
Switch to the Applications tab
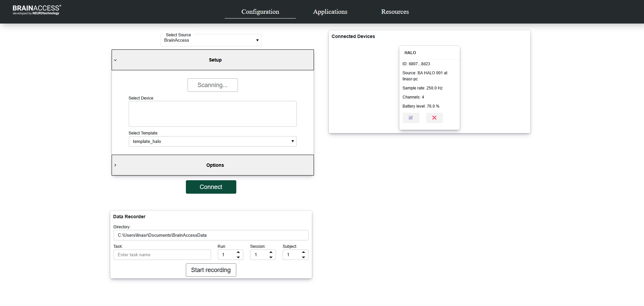[x=330, y=12]
